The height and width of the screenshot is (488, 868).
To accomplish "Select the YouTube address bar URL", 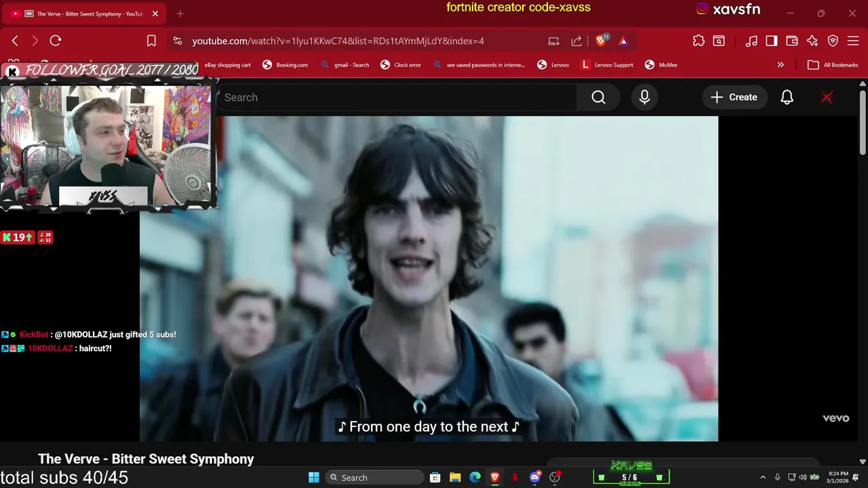I will point(338,41).
